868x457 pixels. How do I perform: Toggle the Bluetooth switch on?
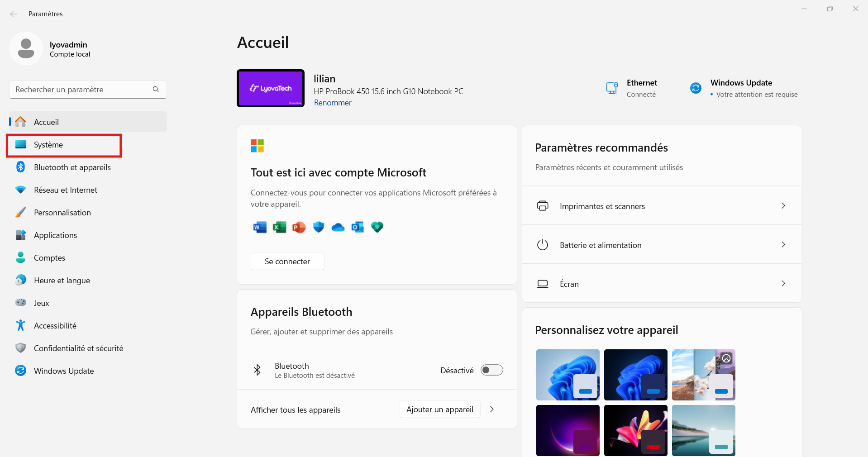491,370
